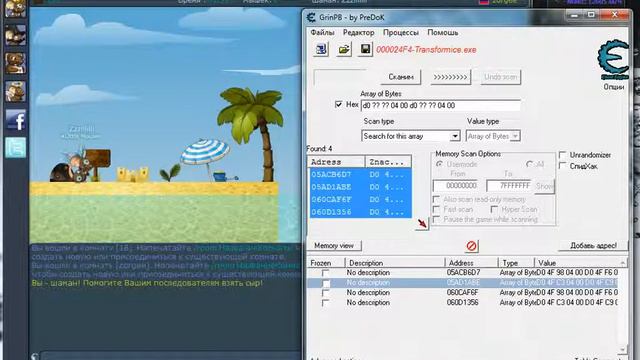
Task: Open the process selection icon
Action: [321, 49]
